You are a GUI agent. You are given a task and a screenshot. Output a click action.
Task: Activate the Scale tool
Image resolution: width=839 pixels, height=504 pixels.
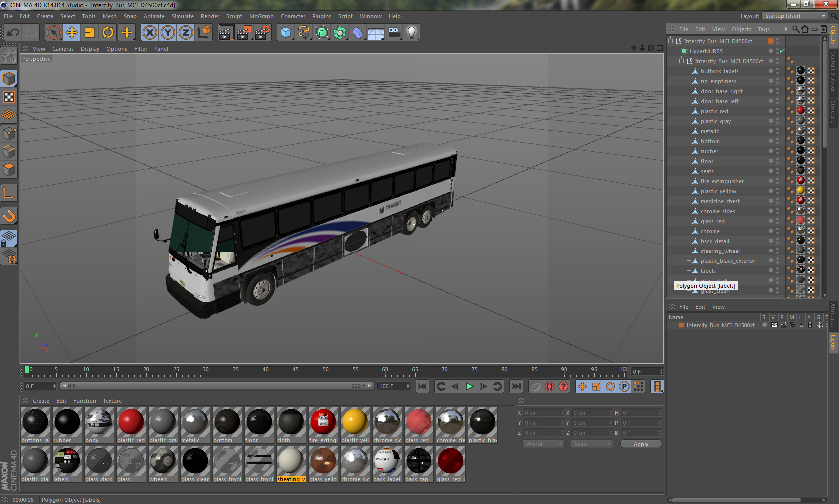90,33
